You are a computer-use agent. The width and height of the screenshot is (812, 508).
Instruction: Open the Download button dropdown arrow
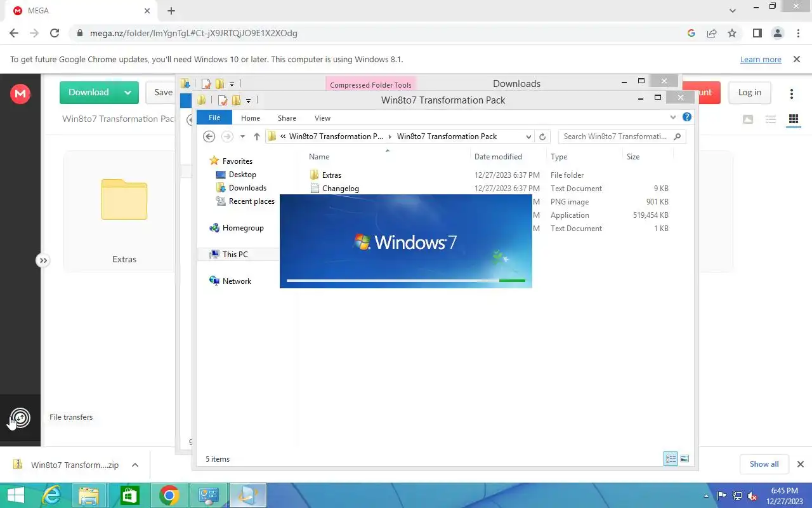pyautogui.click(x=128, y=92)
